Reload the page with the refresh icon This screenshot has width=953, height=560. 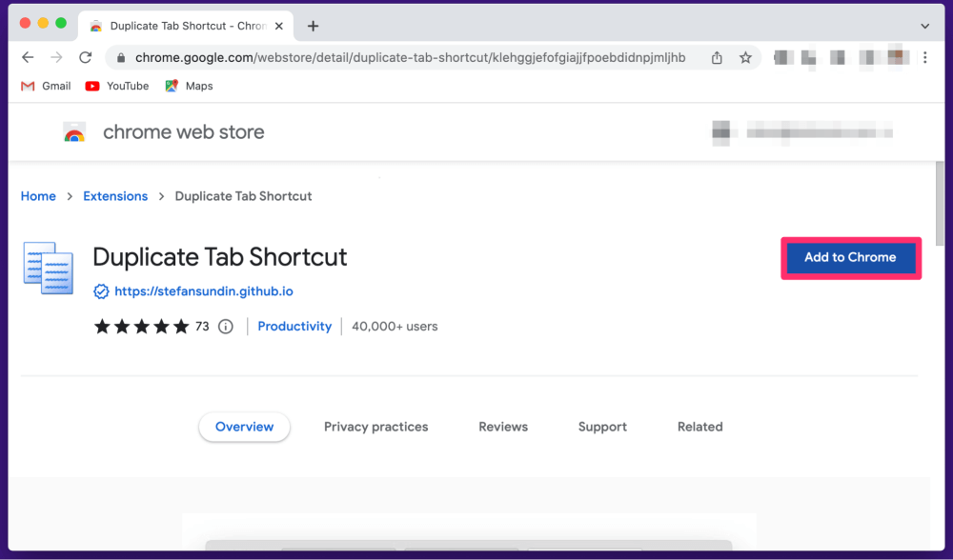[86, 58]
